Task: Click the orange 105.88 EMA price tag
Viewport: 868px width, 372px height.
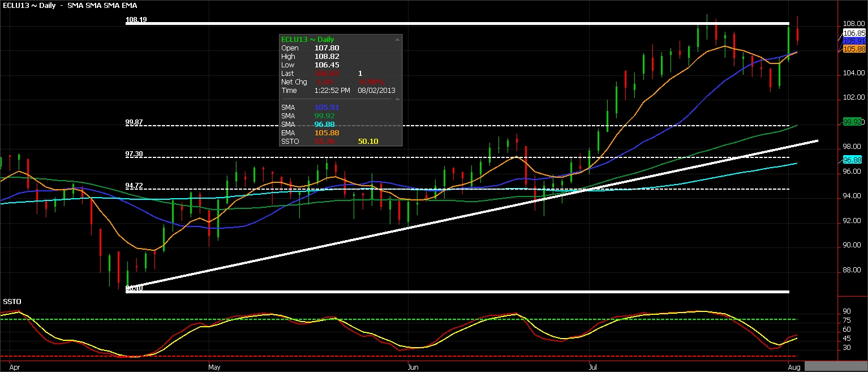Action: click(x=854, y=49)
